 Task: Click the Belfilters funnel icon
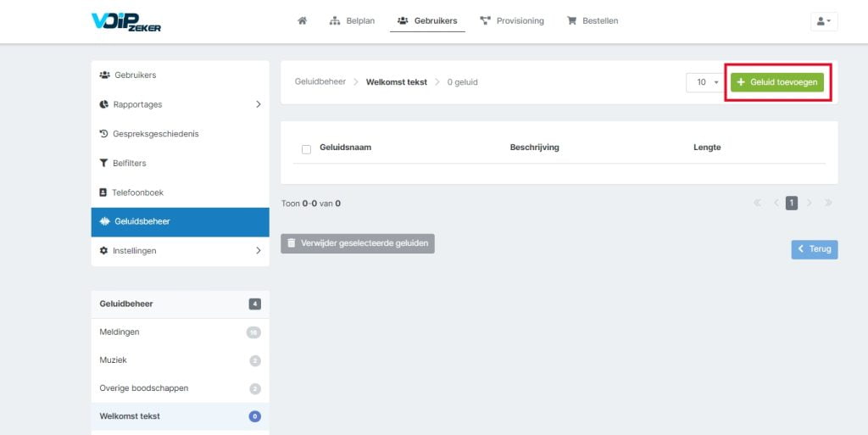coord(103,164)
